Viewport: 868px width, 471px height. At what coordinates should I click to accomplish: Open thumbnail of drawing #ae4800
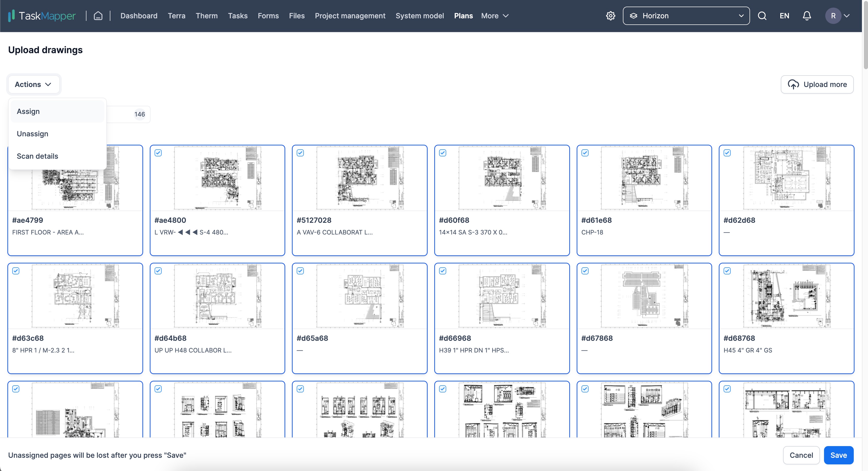[x=217, y=178]
